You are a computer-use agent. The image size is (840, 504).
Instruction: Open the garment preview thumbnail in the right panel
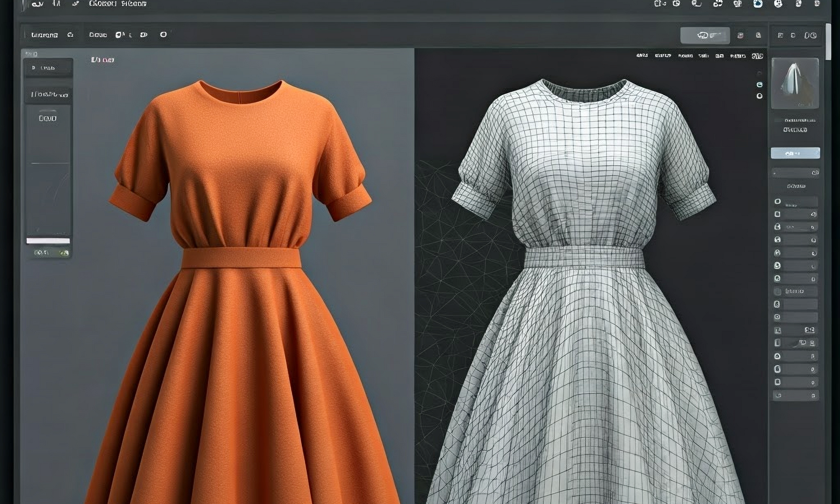(795, 83)
